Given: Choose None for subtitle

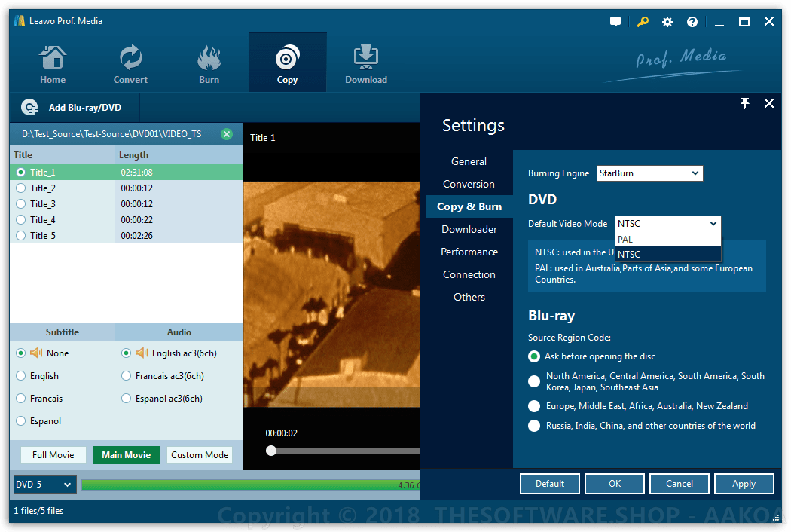Looking at the screenshot, I should (20, 353).
